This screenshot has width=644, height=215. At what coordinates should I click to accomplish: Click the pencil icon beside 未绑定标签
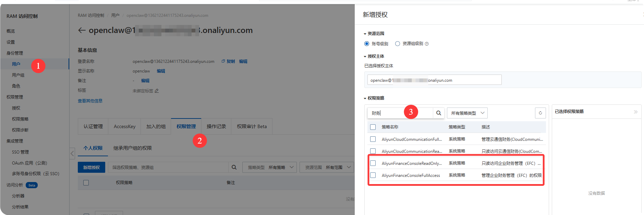(x=157, y=91)
